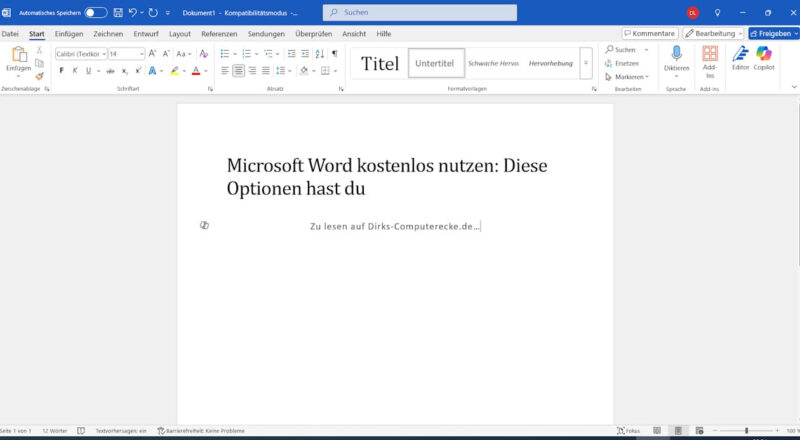
Task: Click the multilevel list icon
Action: click(x=268, y=54)
